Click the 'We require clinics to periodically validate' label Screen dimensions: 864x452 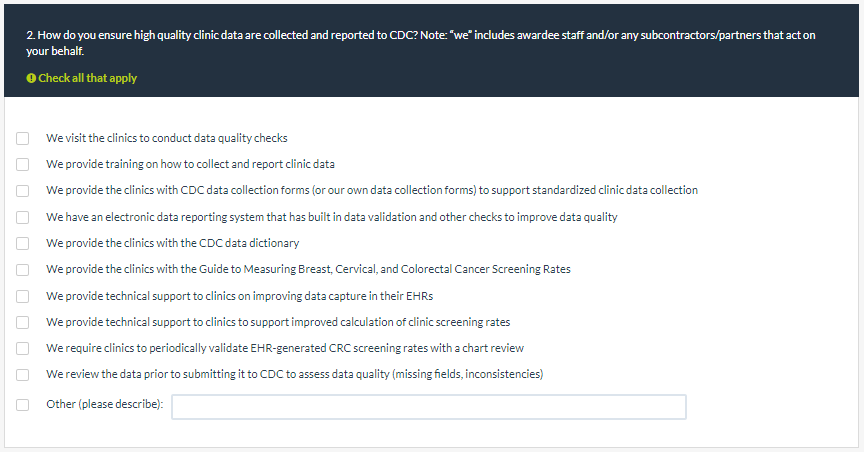(285, 348)
